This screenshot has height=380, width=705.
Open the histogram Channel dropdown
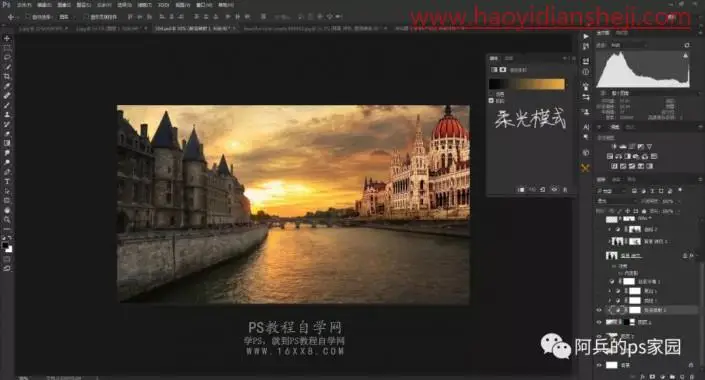[629, 45]
